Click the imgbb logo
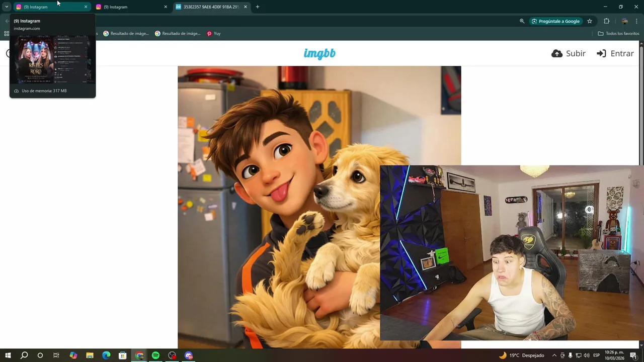644x362 pixels. tap(319, 53)
